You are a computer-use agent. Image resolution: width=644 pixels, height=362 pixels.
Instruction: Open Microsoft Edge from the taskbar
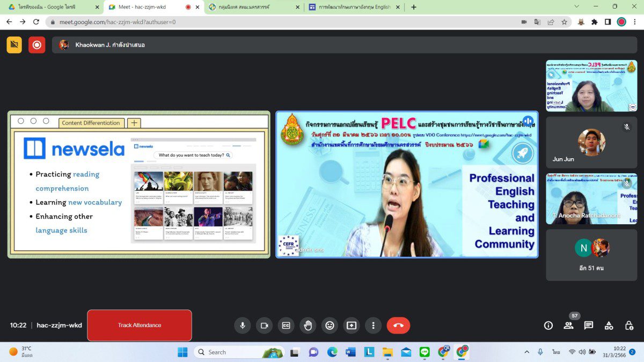pos(332,352)
